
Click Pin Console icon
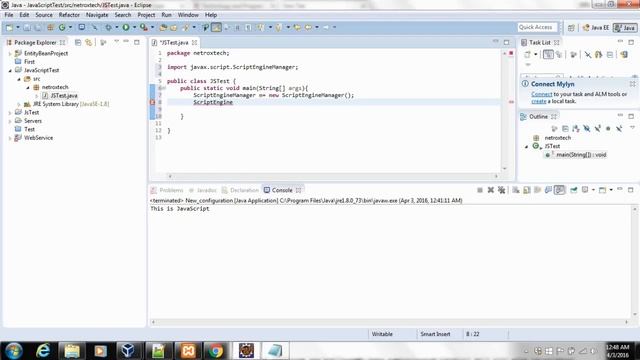pos(573,190)
